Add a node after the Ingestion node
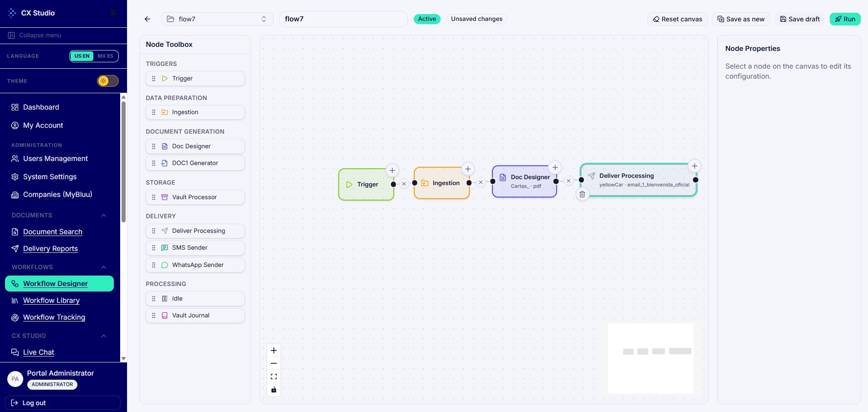The height and width of the screenshot is (412, 868). coord(468,169)
